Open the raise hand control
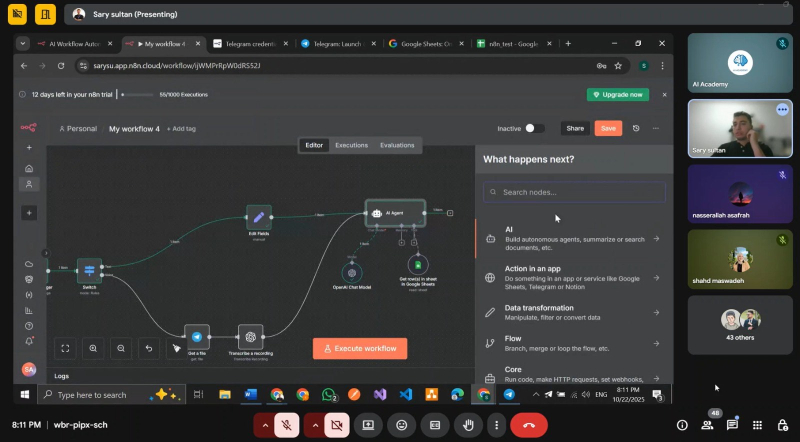This screenshot has width=800, height=442. pyautogui.click(x=466, y=425)
